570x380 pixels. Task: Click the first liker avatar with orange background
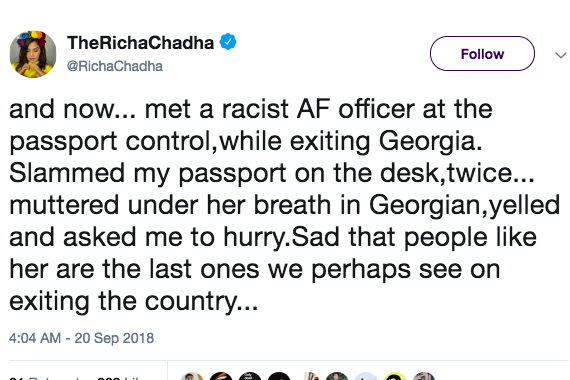coord(192,376)
